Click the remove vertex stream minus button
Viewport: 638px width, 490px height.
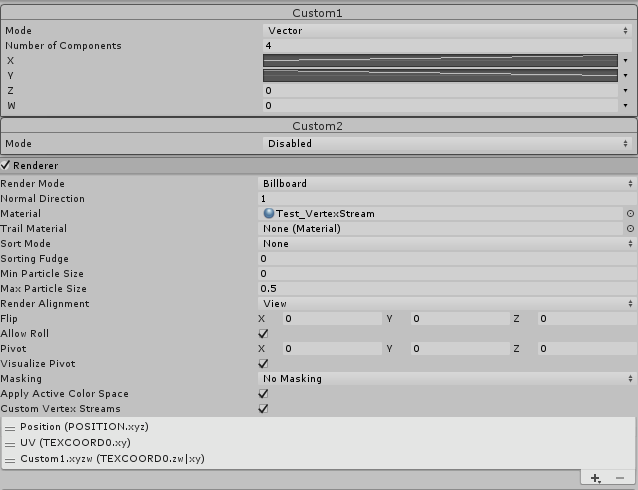620,479
